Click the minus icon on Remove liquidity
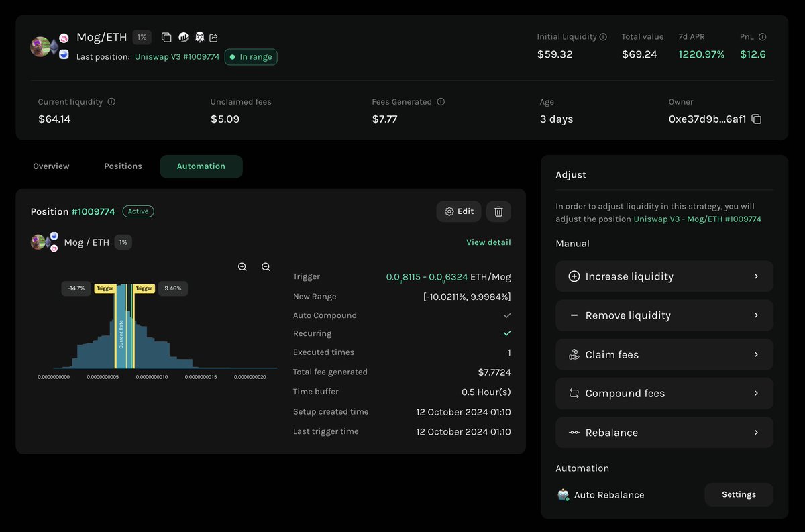 [574, 315]
